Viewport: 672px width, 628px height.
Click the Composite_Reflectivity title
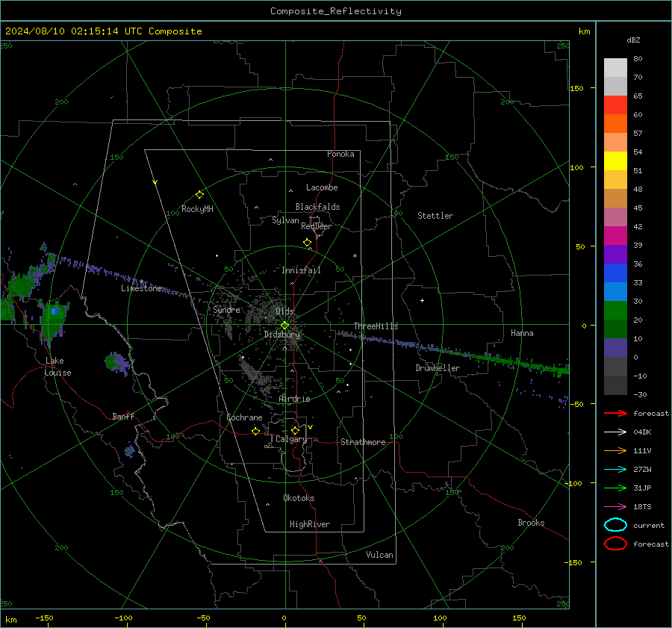click(x=336, y=11)
